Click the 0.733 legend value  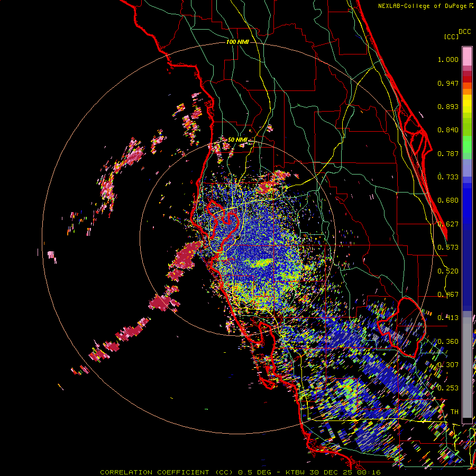448,177
